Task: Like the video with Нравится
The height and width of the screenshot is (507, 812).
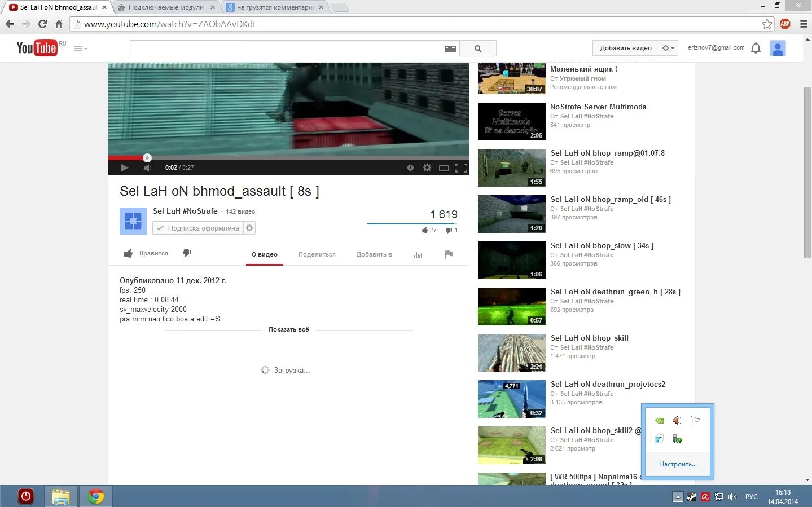Action: point(146,254)
